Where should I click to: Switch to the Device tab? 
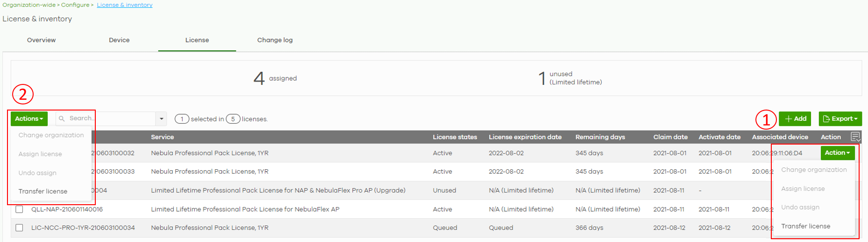(x=119, y=40)
